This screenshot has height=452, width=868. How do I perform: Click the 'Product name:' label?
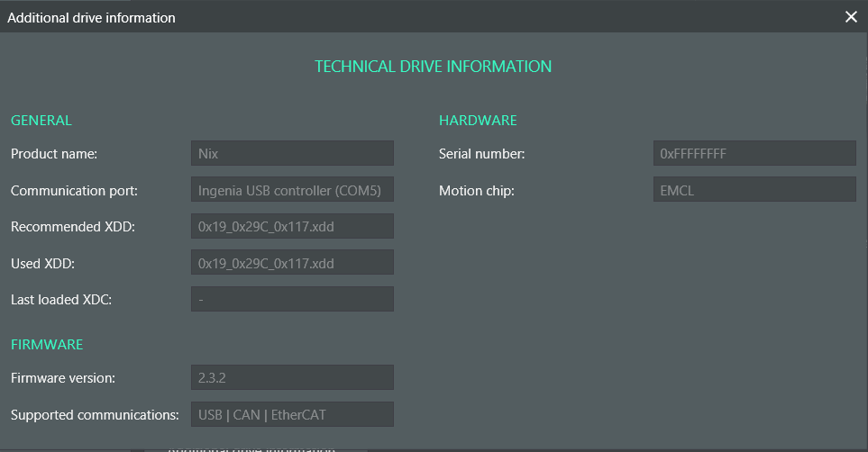54,154
